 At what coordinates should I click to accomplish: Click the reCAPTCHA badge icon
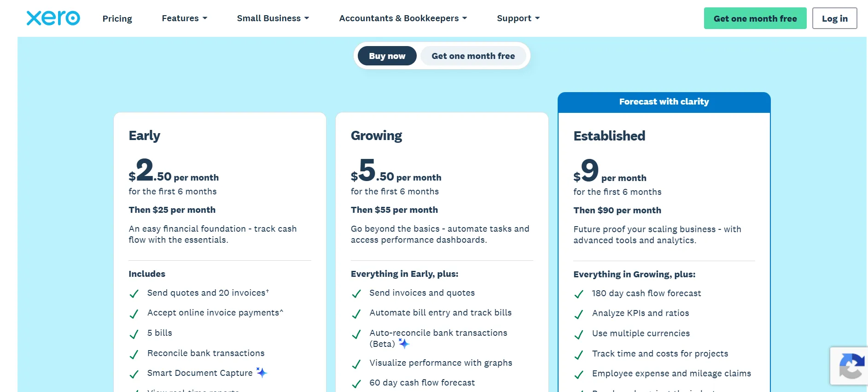click(851, 365)
